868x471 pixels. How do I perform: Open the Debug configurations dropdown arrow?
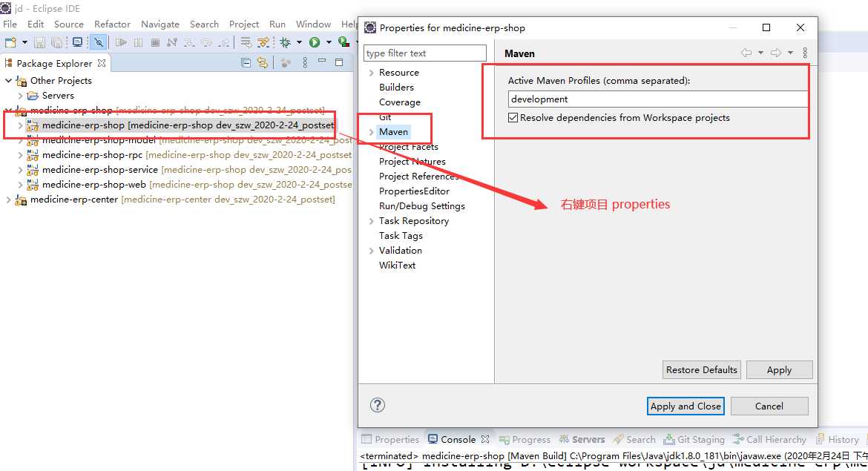tap(299, 42)
